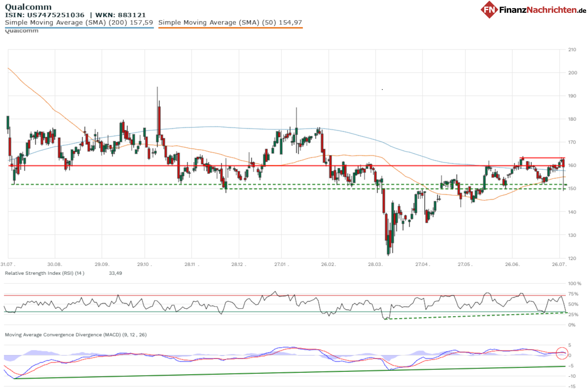Click the 26.07. date axis label
This screenshot has width=588, height=390.
[560, 265]
